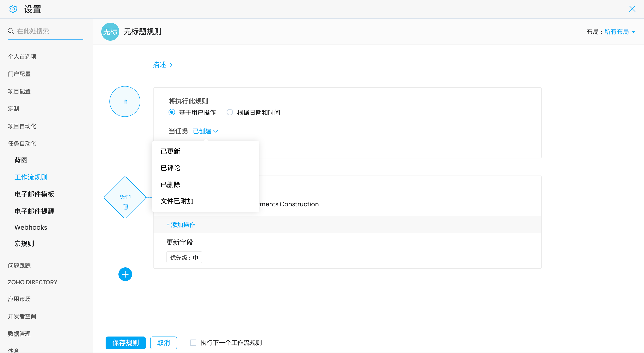Click the settings gear icon
This screenshot has height=353, width=644.
point(13,9)
